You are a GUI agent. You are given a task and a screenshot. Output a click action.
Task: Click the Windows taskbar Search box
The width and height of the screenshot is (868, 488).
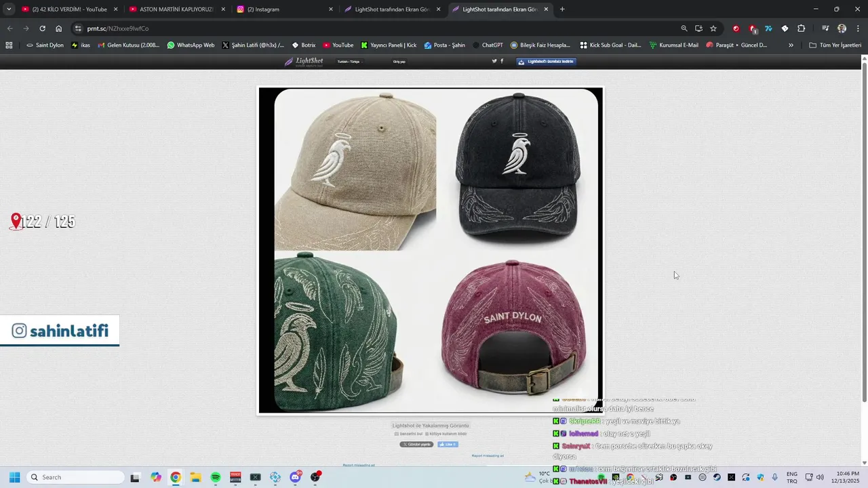click(75, 477)
